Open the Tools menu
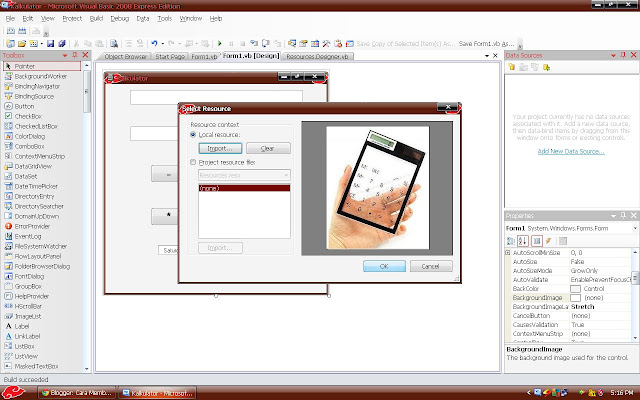This screenshot has width=640, height=400. 164,18
